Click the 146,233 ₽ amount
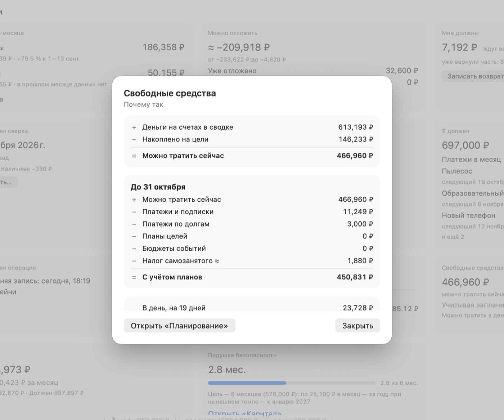This screenshot has height=420, width=504. pyautogui.click(x=356, y=139)
